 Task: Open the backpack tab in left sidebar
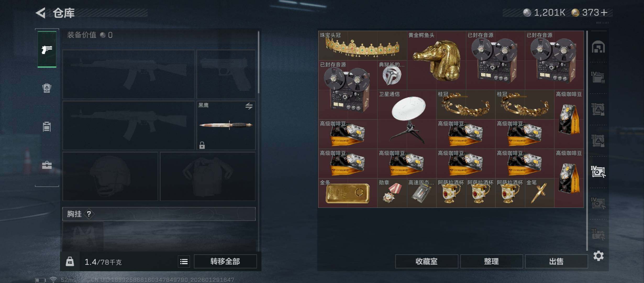pos(47,88)
